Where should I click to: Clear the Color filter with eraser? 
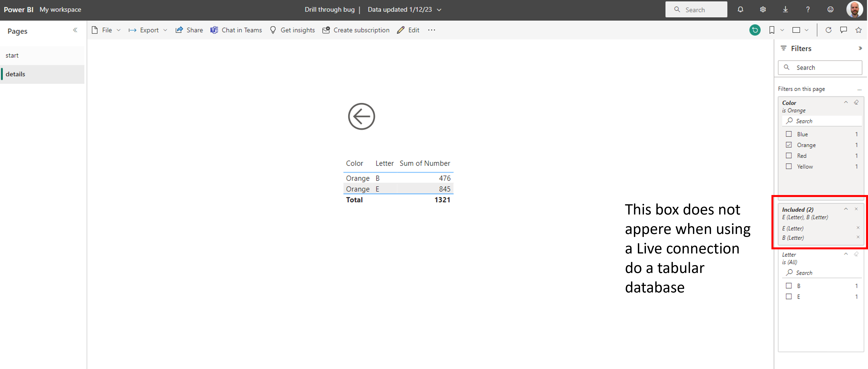(x=856, y=102)
